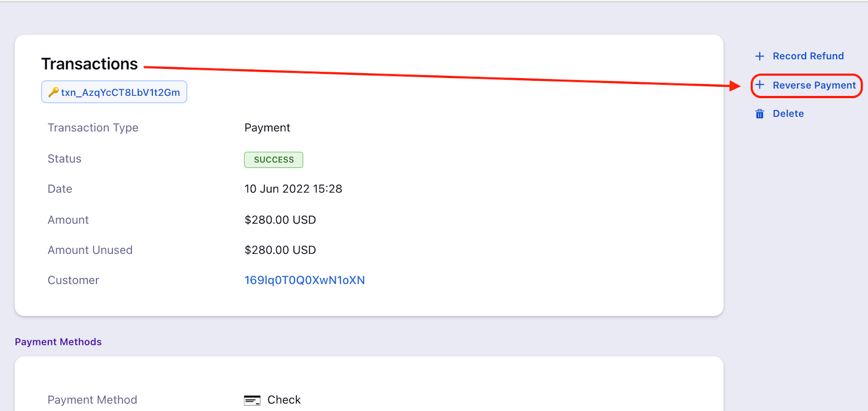Click the green SUCCESS status badge
This screenshot has width=868, height=411.
273,160
